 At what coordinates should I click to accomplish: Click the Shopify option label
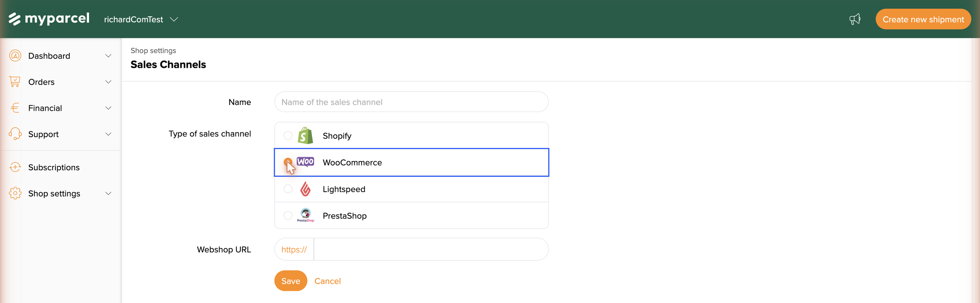pyautogui.click(x=337, y=136)
